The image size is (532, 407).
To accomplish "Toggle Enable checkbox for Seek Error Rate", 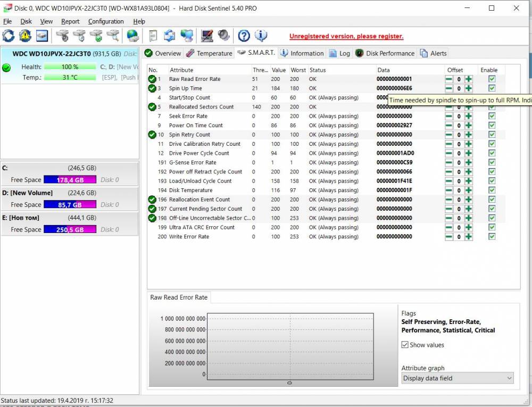I will point(492,116).
